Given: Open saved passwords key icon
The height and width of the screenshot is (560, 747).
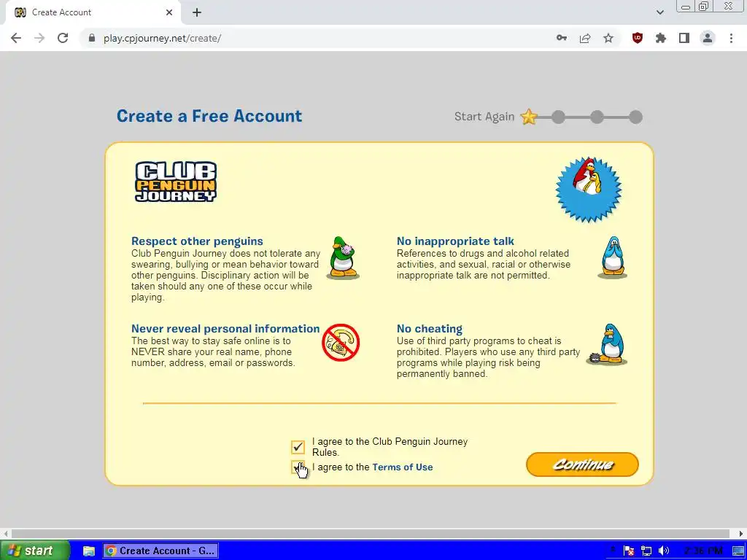Looking at the screenshot, I should (x=562, y=38).
